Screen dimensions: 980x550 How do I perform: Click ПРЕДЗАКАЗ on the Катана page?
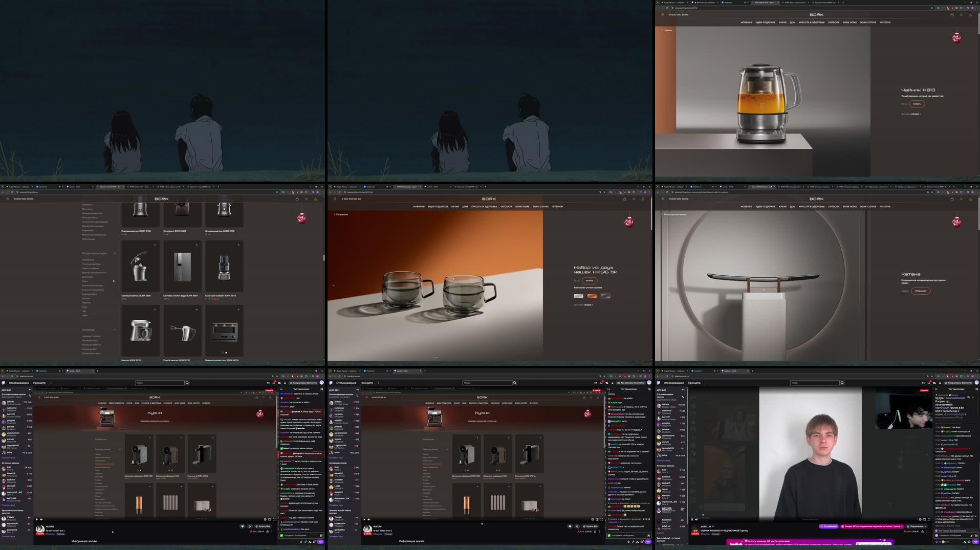[x=921, y=291]
